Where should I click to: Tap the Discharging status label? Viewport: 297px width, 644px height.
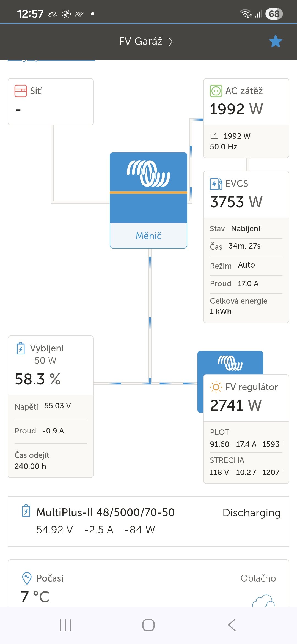tap(251, 513)
